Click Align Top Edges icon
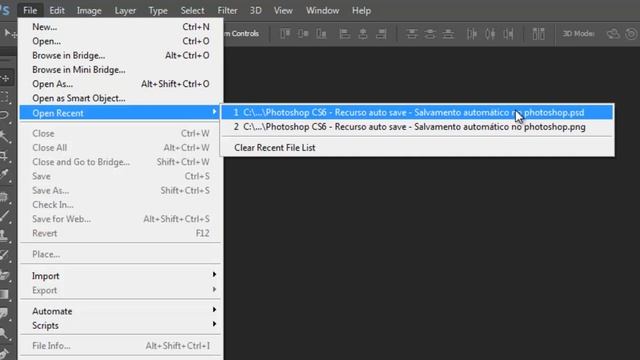The width and height of the screenshot is (640, 360). pos(285,33)
